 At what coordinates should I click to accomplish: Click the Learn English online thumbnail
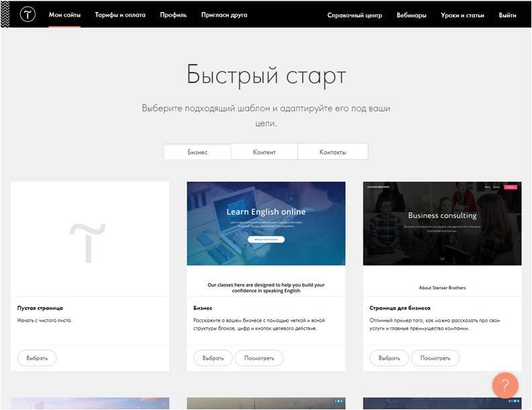coord(266,223)
